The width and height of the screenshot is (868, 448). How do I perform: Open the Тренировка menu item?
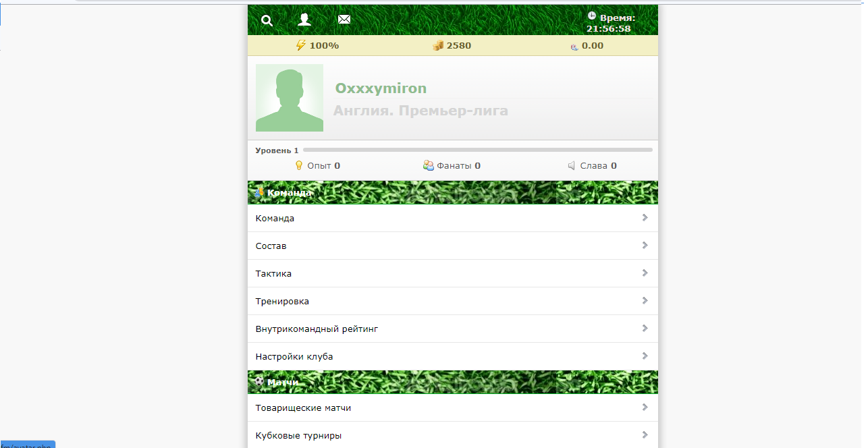[x=282, y=301]
